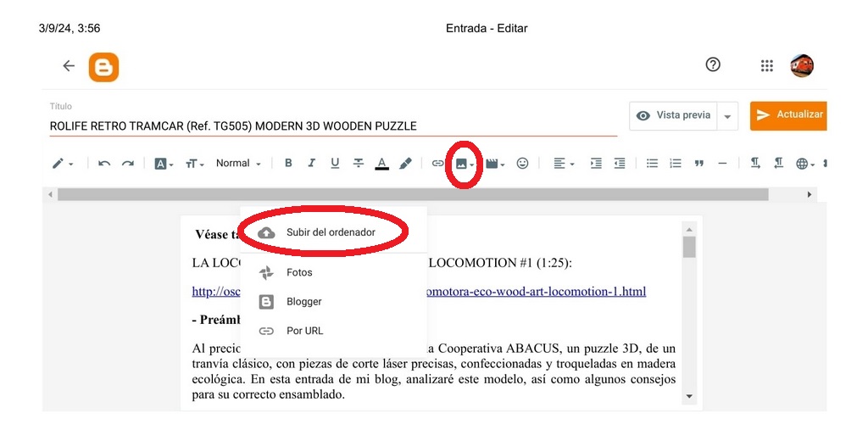Viewport: 868px width, 441px height.
Task: Click the Vista previa button
Action: pyautogui.click(x=673, y=115)
